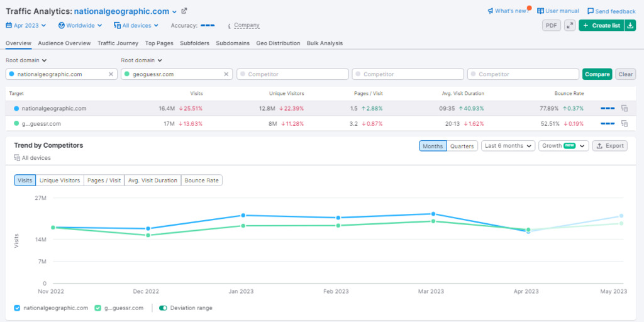Click the Accuracy indicator dashes in header
Image resolution: width=644 pixels, height=322 pixels.
coord(208,25)
